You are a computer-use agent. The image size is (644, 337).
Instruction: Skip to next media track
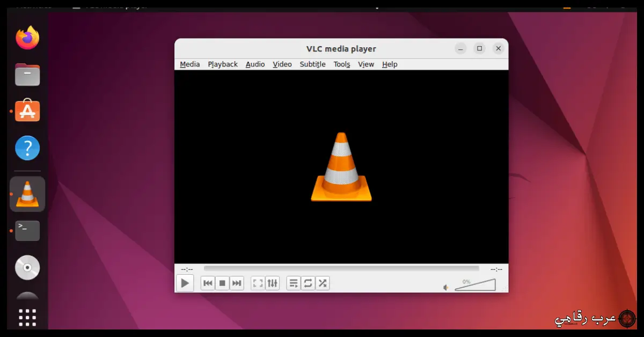tap(237, 283)
